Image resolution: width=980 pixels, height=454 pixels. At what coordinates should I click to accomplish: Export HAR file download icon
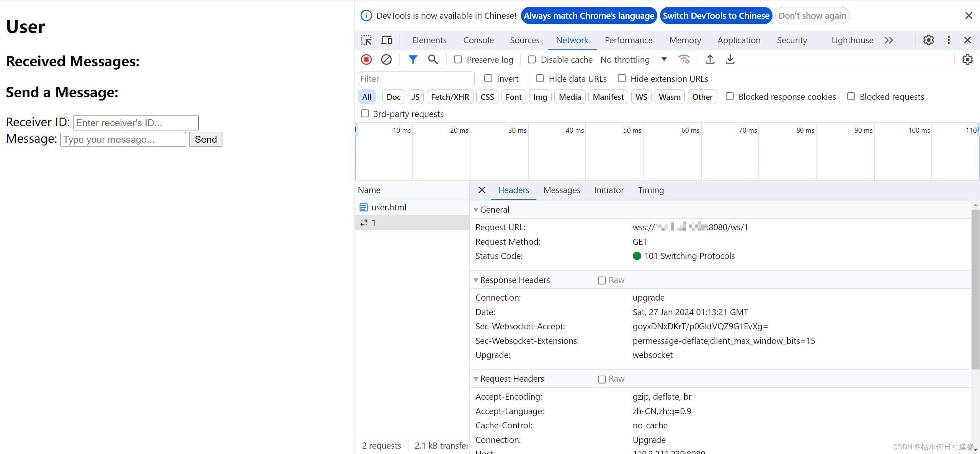pyautogui.click(x=730, y=60)
